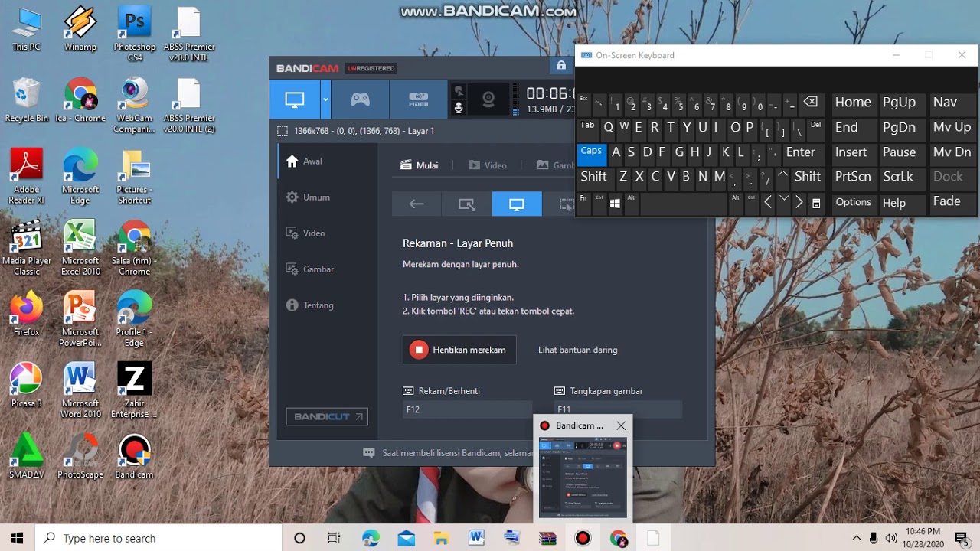Open the Lihat bantuan daring link
The height and width of the screenshot is (551, 980).
point(577,350)
